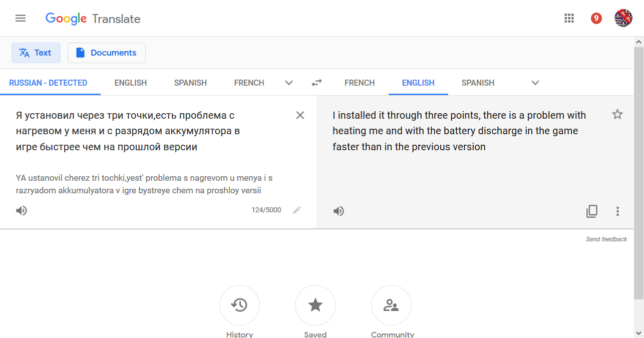Star this translation to save it
This screenshot has height=338, width=644.
(x=617, y=115)
